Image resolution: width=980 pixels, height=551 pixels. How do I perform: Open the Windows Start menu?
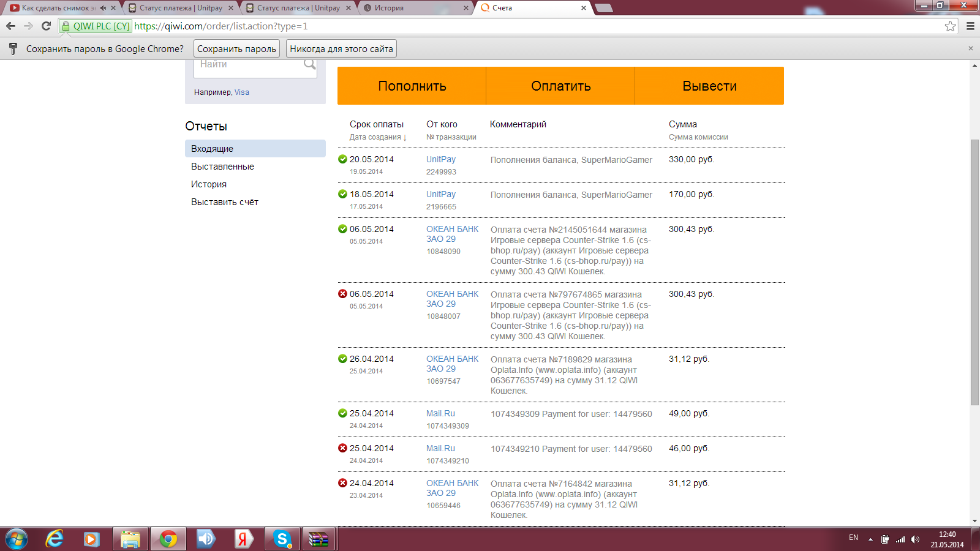17,539
